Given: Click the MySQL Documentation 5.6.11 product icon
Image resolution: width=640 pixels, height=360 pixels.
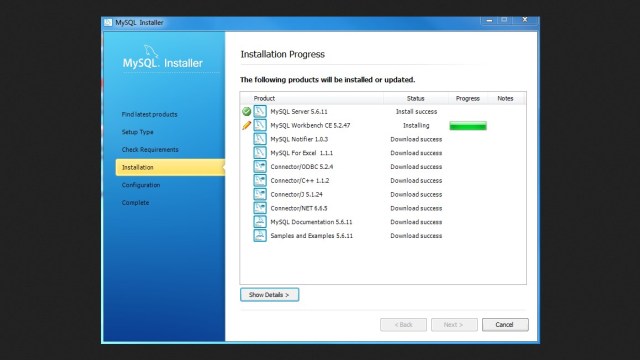Looking at the screenshot, I should pos(260,222).
